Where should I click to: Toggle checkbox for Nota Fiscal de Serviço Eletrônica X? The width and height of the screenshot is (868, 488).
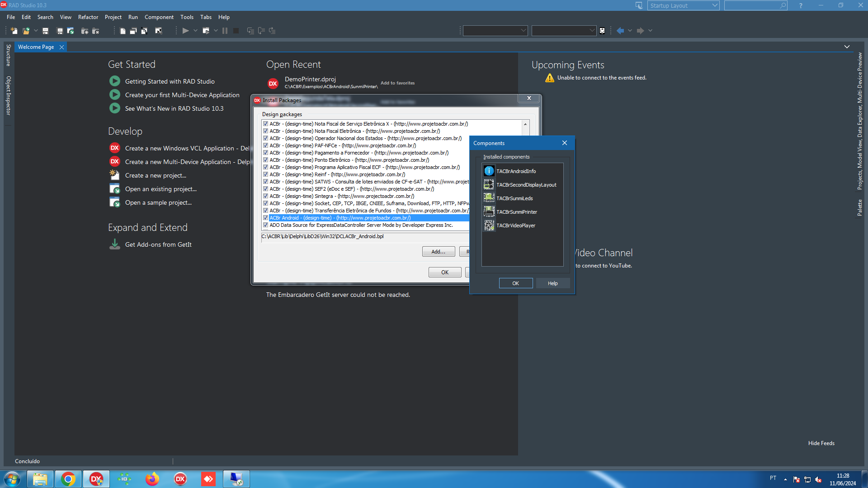tap(266, 124)
